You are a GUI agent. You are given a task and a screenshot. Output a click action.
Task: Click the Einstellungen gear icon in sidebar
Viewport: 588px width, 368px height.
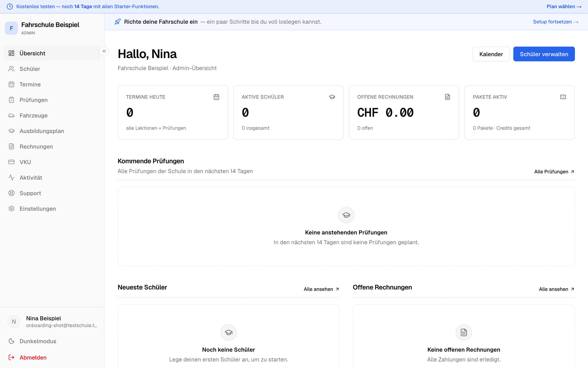click(x=11, y=209)
